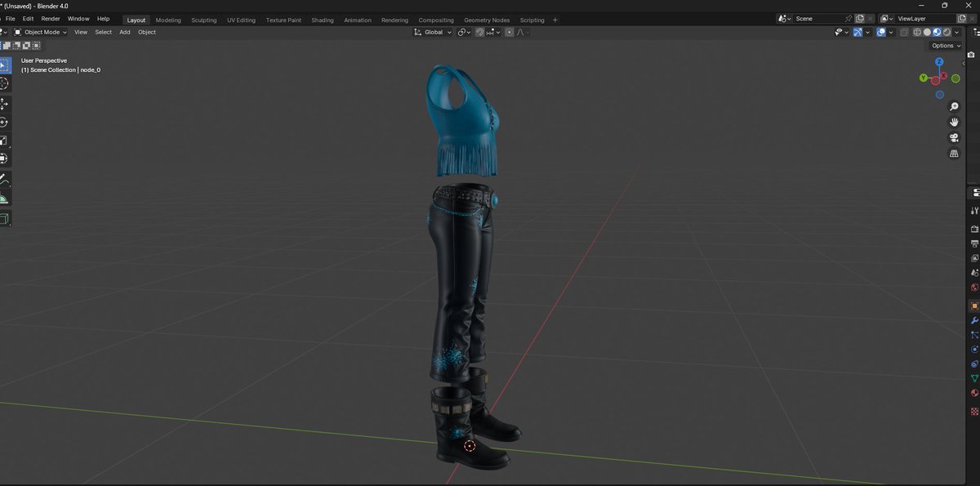Switch to the Shading workspace tab
Viewport: 980px width, 486px height.
click(x=323, y=20)
